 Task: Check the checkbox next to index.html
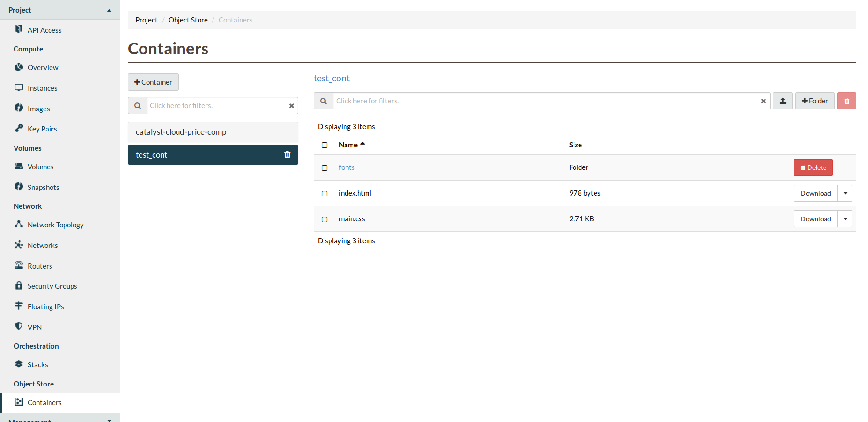(324, 193)
